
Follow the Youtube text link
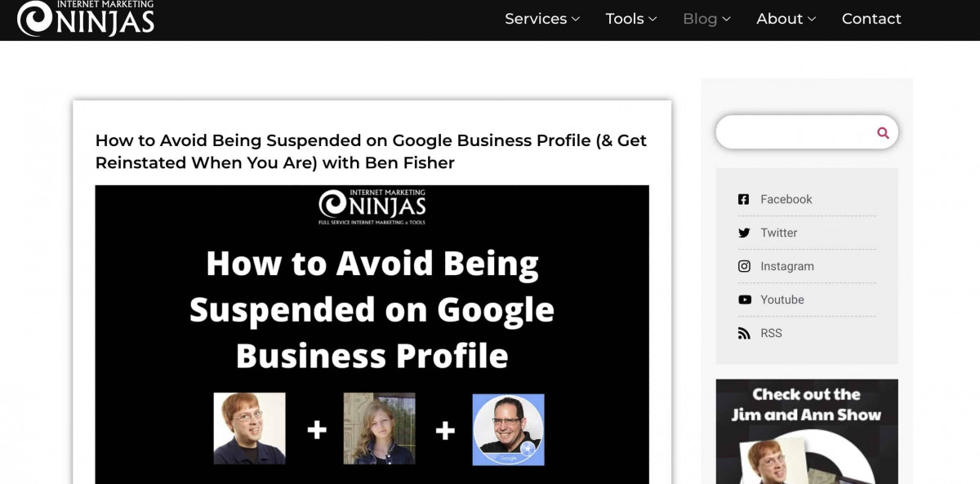click(x=782, y=300)
